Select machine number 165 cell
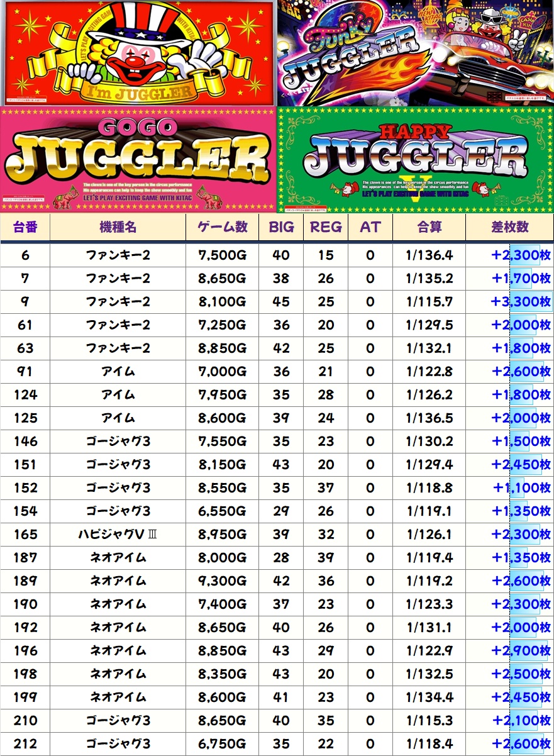Screen dimensions: 554x756 (25, 534)
